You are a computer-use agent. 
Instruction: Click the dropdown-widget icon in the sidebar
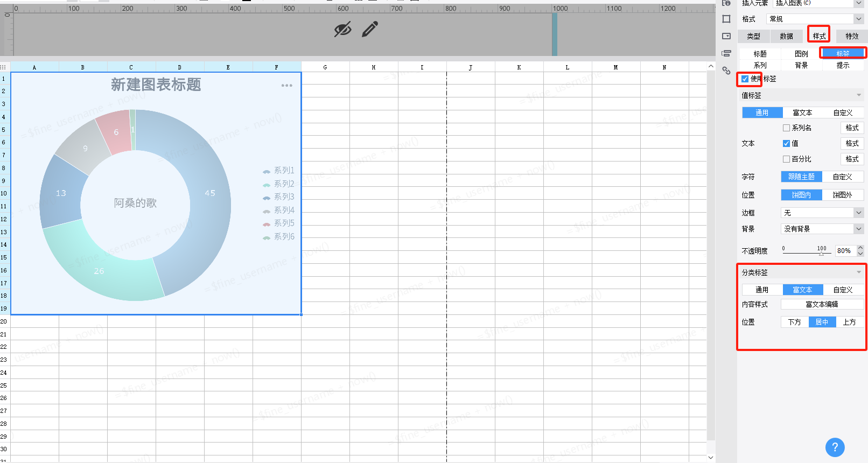click(x=726, y=36)
